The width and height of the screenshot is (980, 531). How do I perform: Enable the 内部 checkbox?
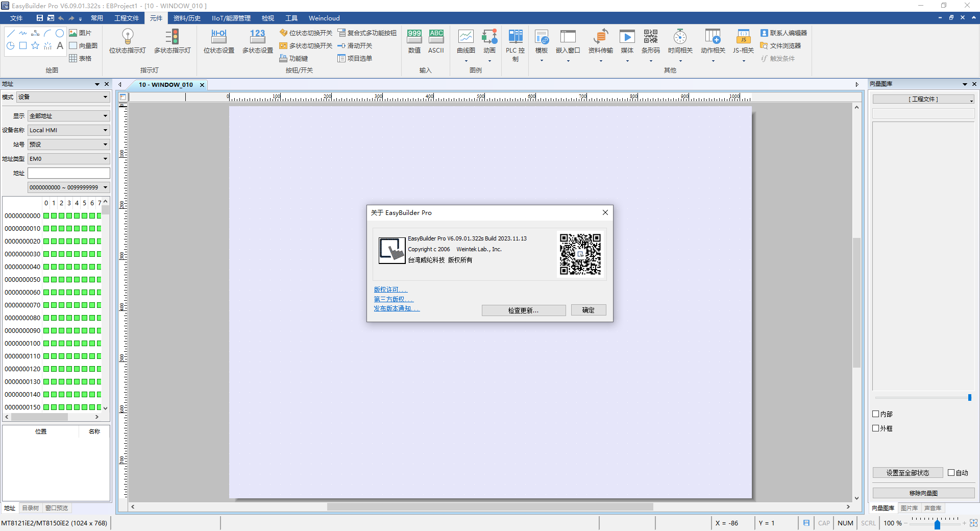pos(876,414)
